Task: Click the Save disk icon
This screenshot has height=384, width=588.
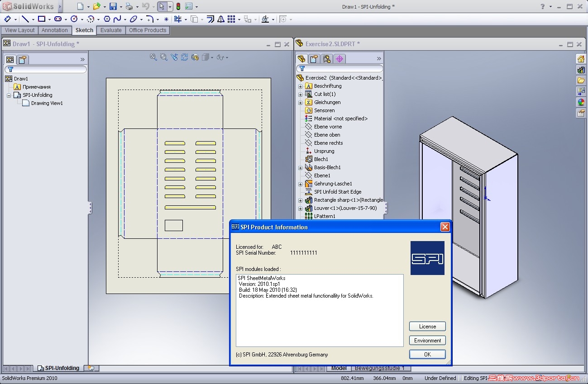Action: 113,6
